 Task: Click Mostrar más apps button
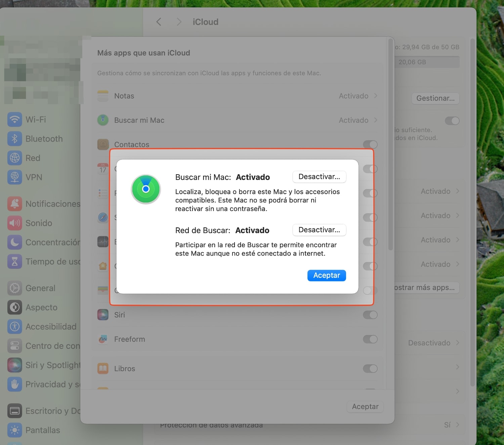427,288
